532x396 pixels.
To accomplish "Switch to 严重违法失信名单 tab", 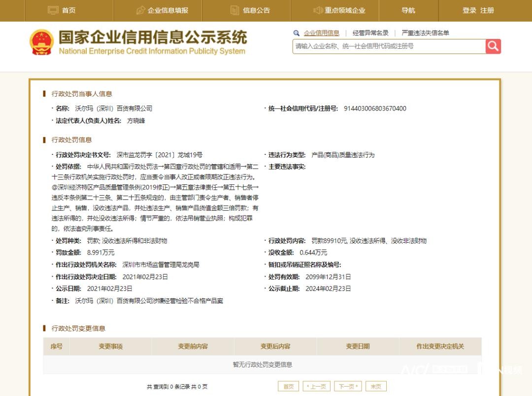I will pyautogui.click(x=425, y=33).
